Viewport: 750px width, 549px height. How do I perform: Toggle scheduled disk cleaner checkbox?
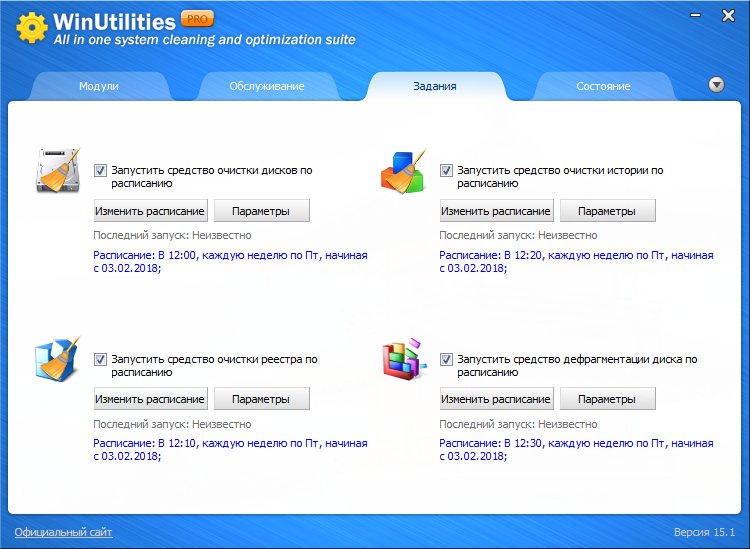(x=100, y=170)
